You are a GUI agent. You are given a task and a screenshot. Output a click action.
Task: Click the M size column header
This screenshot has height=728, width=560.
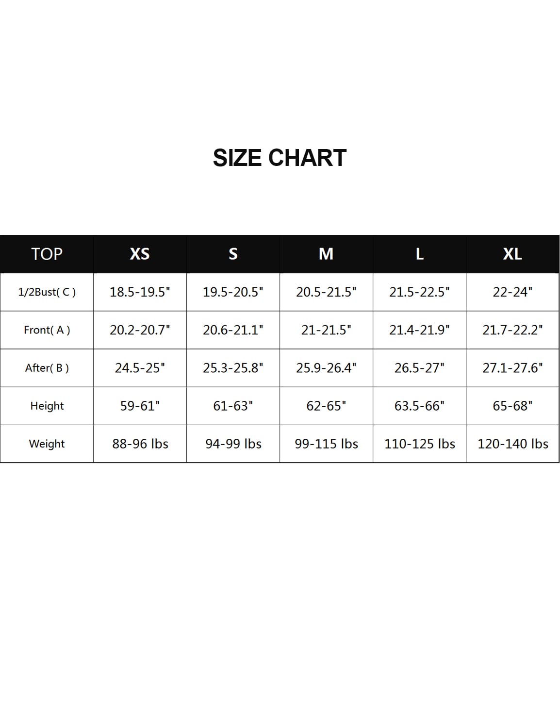(326, 254)
